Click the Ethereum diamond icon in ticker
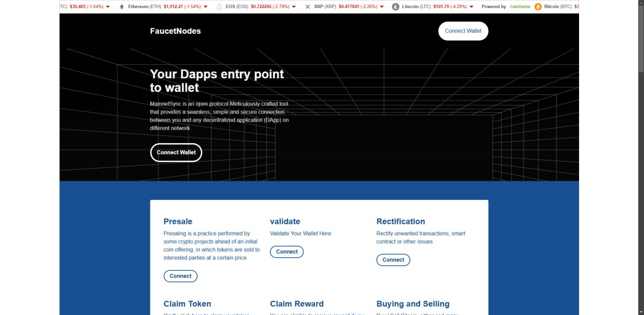This screenshot has width=644, height=315. click(x=121, y=7)
